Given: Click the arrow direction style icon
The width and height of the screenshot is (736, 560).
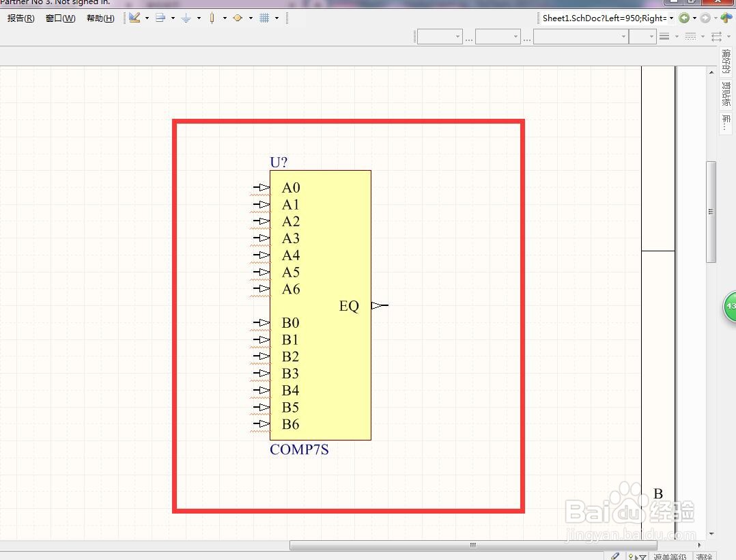Looking at the screenshot, I should pyautogui.click(x=717, y=37).
